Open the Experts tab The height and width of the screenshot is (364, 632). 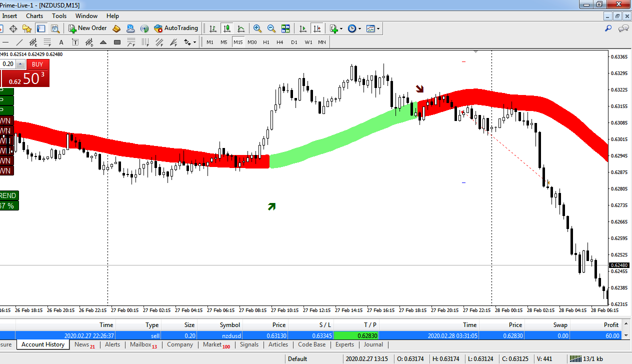coord(344,344)
